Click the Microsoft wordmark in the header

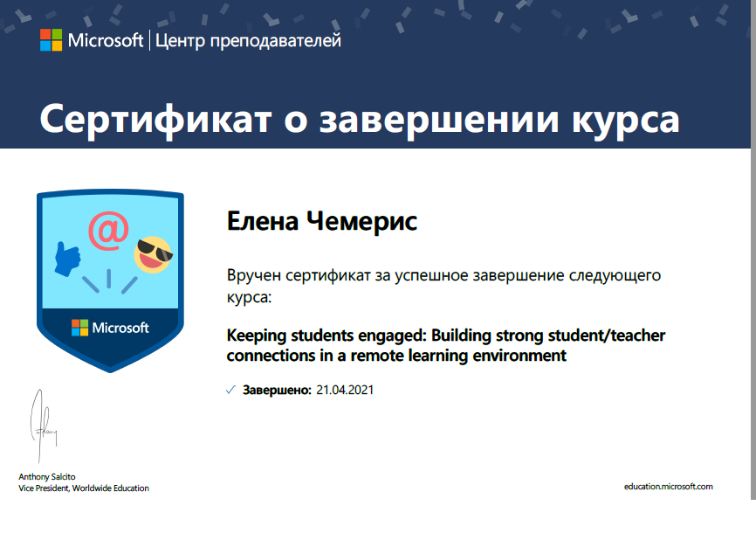tap(106, 40)
